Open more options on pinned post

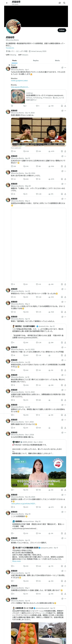[65, 68]
